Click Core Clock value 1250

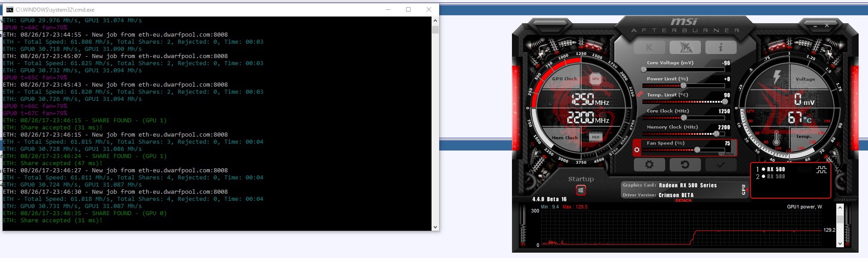point(724,111)
